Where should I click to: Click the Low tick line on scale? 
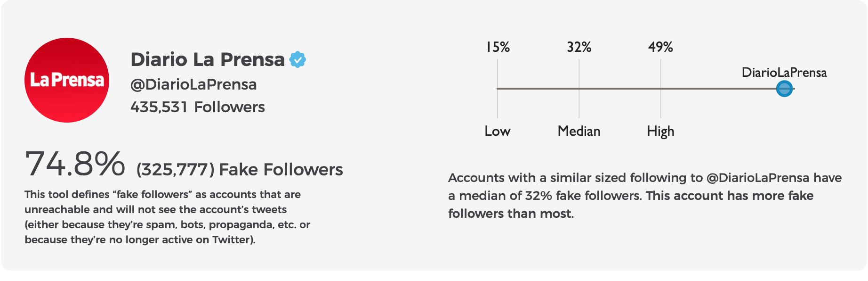[498, 104]
